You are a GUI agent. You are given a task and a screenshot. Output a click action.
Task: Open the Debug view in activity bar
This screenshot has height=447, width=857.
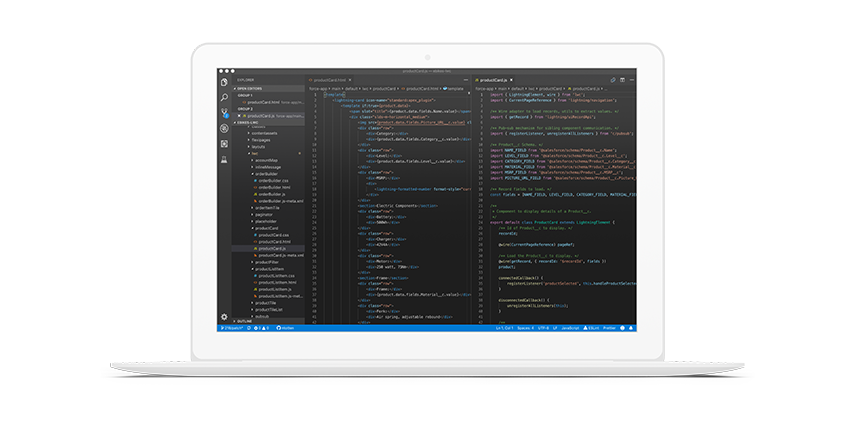[224, 128]
